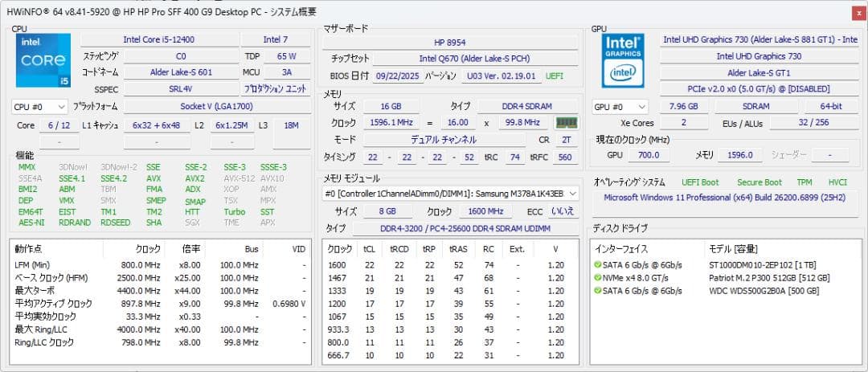Click the Intel Graphics logo
Viewport: 868px width, 372px height.
tap(623, 60)
